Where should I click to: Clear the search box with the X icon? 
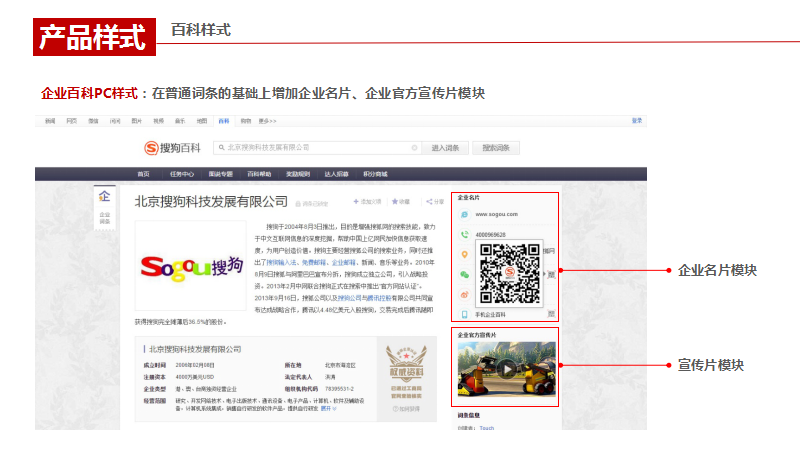pos(414,148)
